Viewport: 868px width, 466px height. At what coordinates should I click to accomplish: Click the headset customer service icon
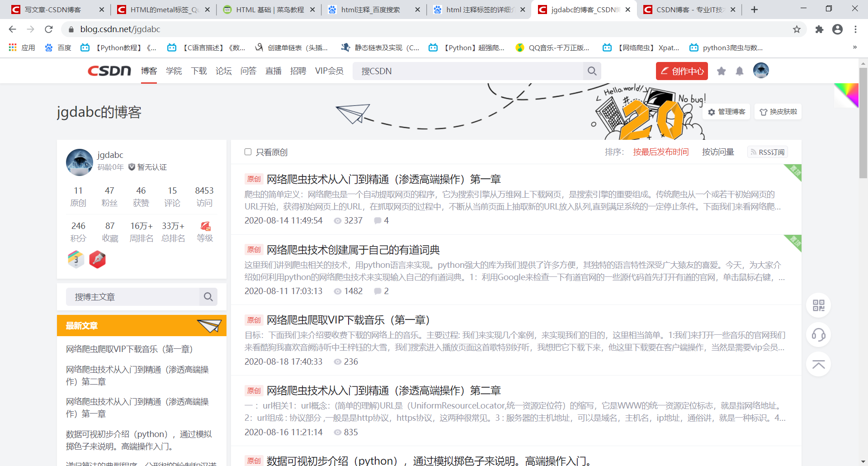point(818,335)
